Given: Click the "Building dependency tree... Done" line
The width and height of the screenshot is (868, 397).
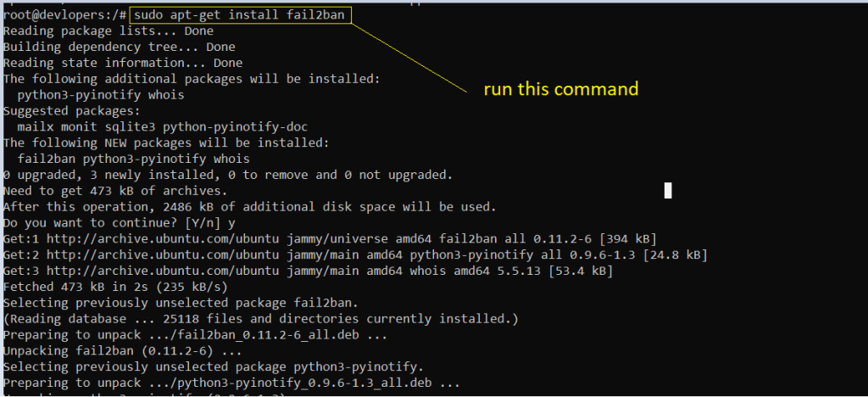Looking at the screenshot, I should click(x=119, y=47).
